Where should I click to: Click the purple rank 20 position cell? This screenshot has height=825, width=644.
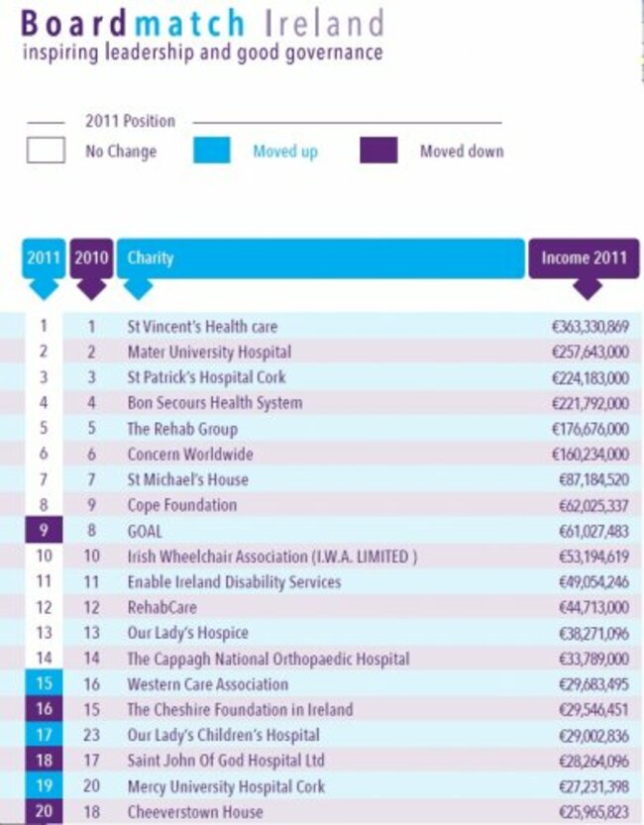tap(44, 812)
